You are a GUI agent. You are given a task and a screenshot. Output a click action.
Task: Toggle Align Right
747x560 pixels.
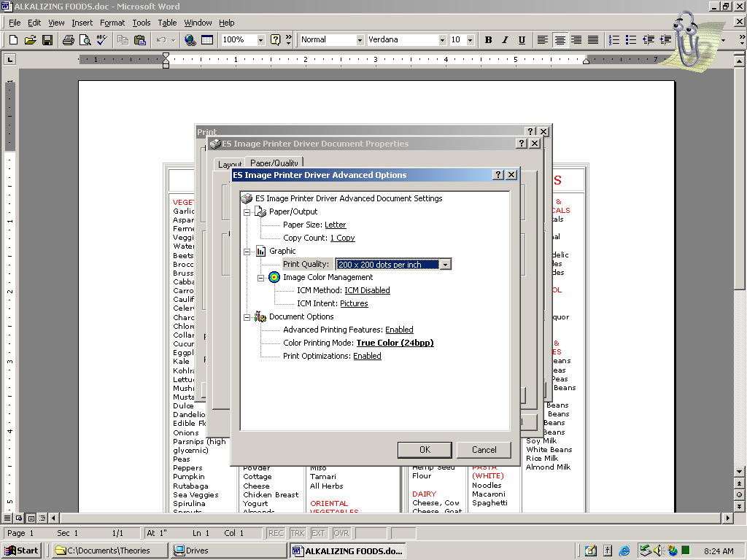point(576,40)
